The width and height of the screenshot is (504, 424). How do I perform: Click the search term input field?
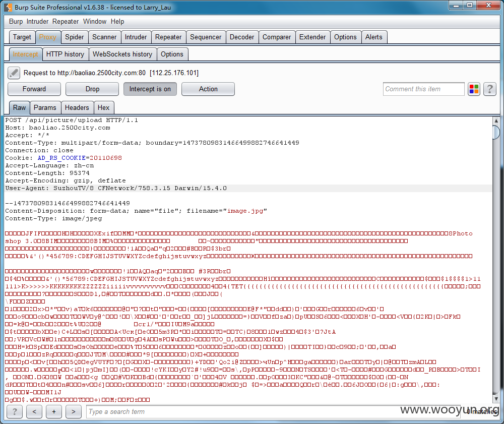(x=273, y=412)
